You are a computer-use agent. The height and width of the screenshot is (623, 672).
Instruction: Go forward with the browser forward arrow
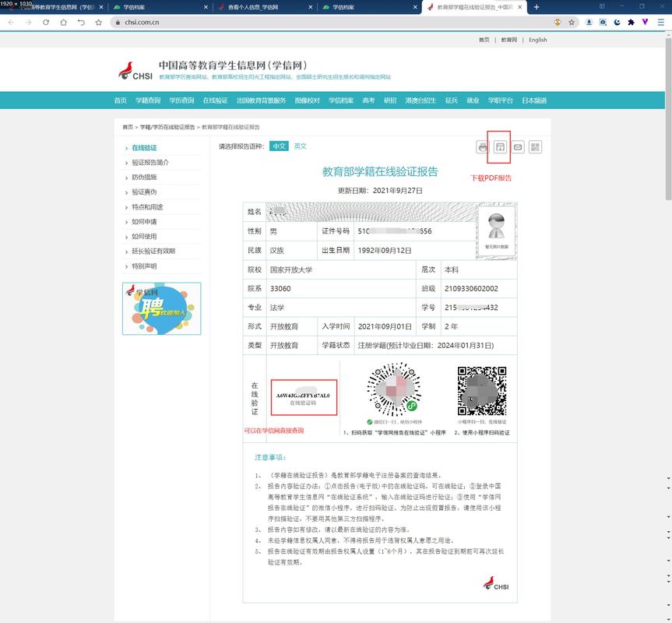click(x=28, y=23)
